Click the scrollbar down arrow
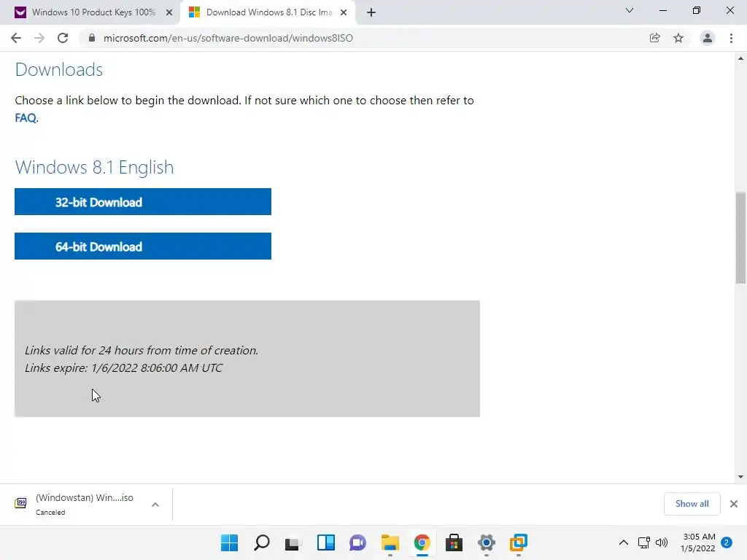This screenshot has height=560, width=747. [740, 477]
